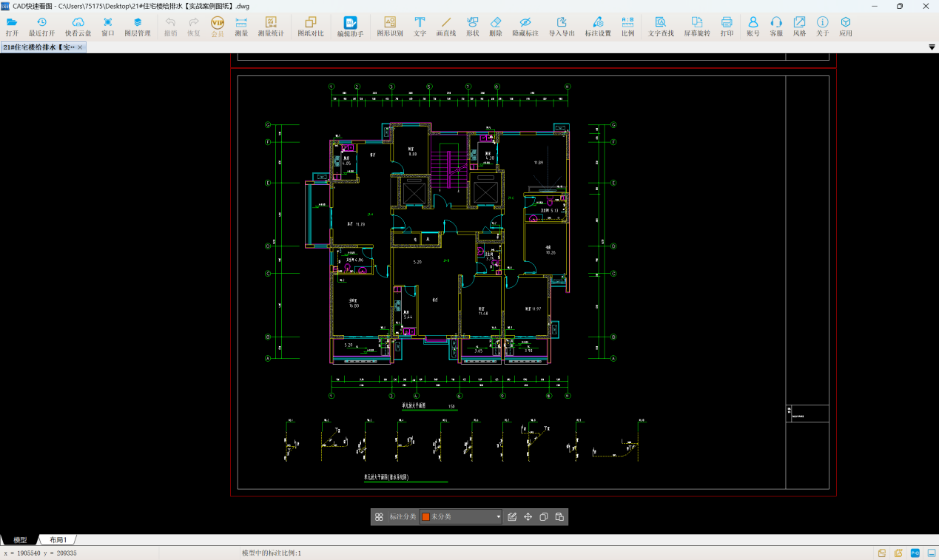Screen dimensions: 939x560
Task: Click the first orange status bar icon
Action: click(882, 553)
